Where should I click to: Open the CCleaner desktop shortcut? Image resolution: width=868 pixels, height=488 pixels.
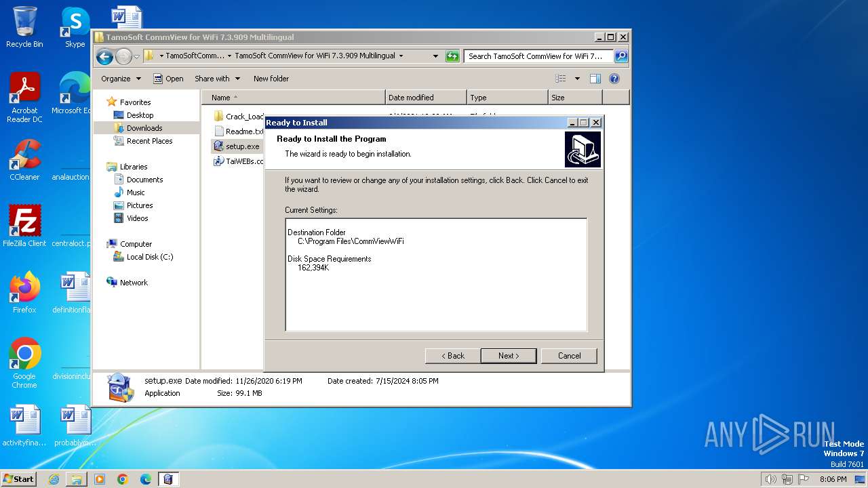coord(24,160)
